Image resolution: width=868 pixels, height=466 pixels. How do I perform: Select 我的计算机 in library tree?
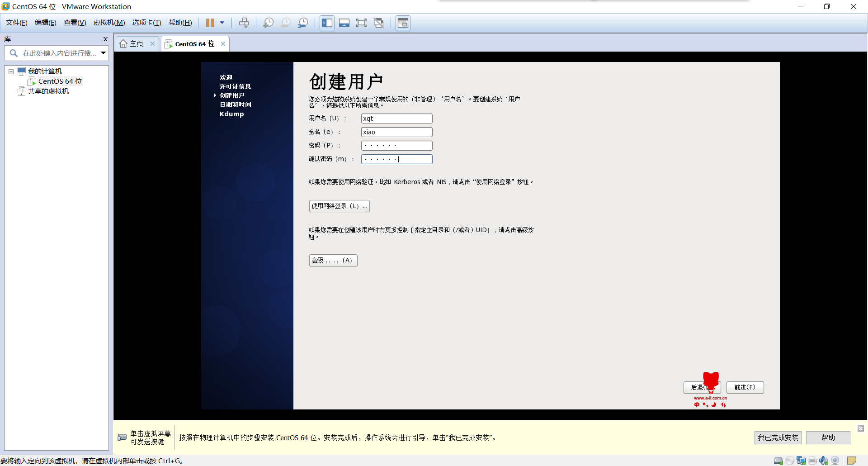(x=45, y=71)
